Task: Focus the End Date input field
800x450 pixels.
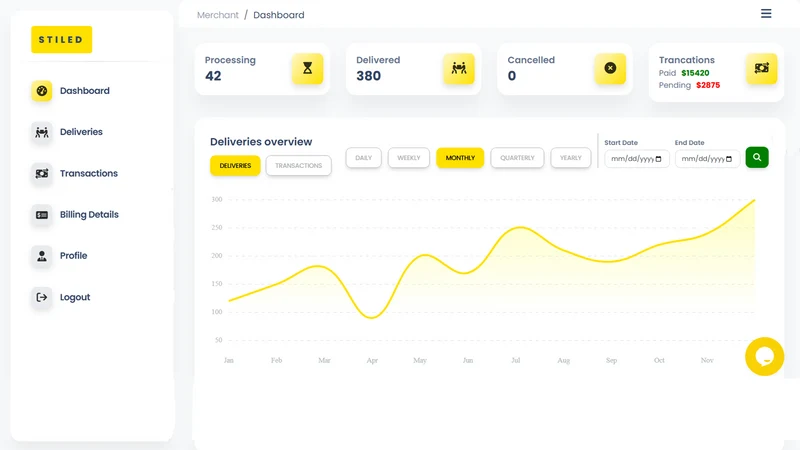Action: pos(707,159)
